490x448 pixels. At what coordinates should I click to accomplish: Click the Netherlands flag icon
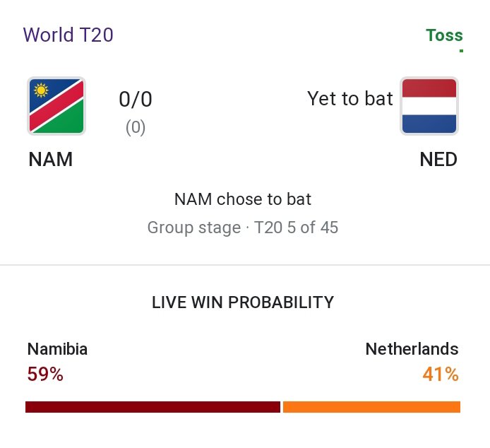click(429, 106)
